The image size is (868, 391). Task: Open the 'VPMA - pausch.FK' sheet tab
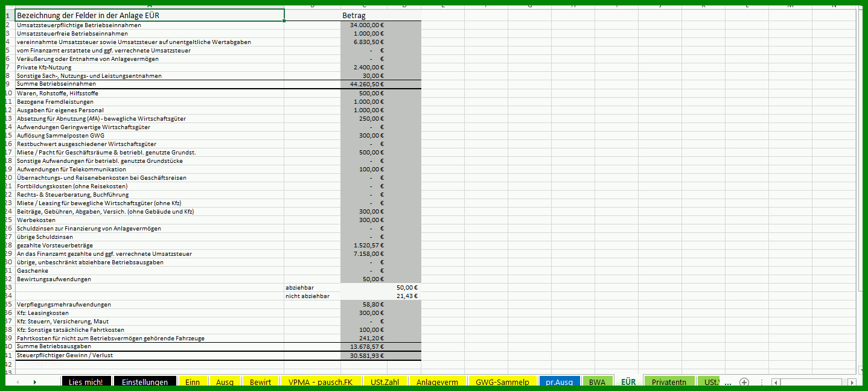tap(322, 382)
